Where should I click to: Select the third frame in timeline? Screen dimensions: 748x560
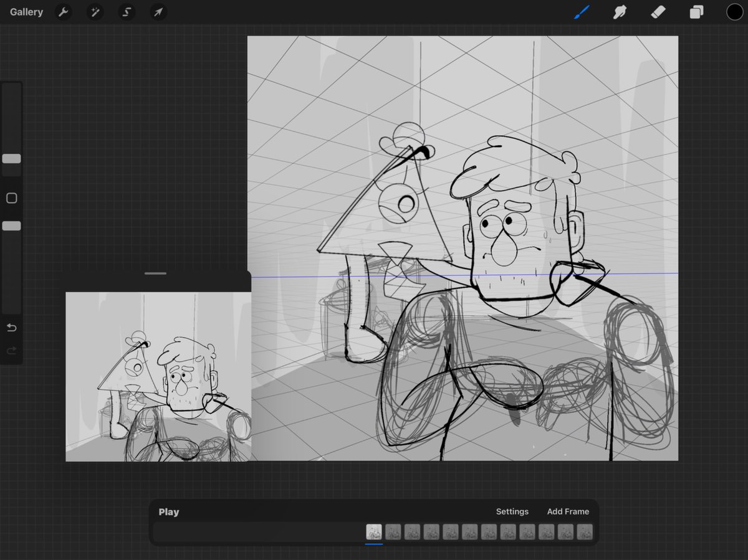(x=412, y=532)
